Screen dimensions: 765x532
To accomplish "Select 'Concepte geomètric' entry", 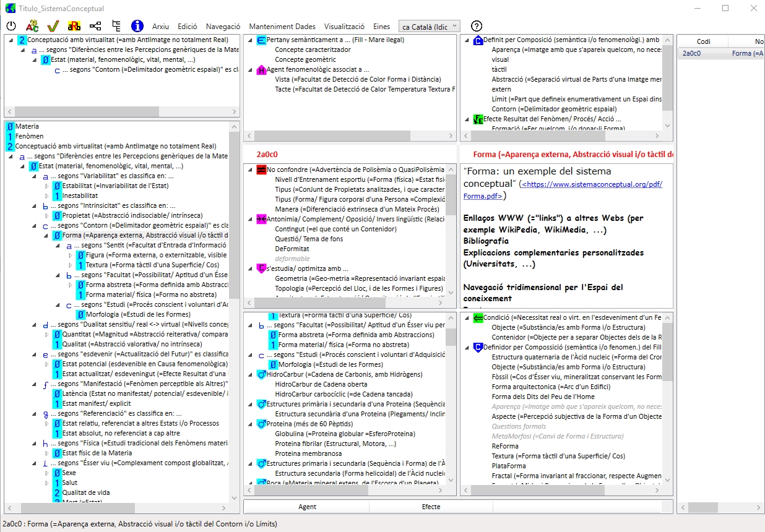I will (x=306, y=59).
